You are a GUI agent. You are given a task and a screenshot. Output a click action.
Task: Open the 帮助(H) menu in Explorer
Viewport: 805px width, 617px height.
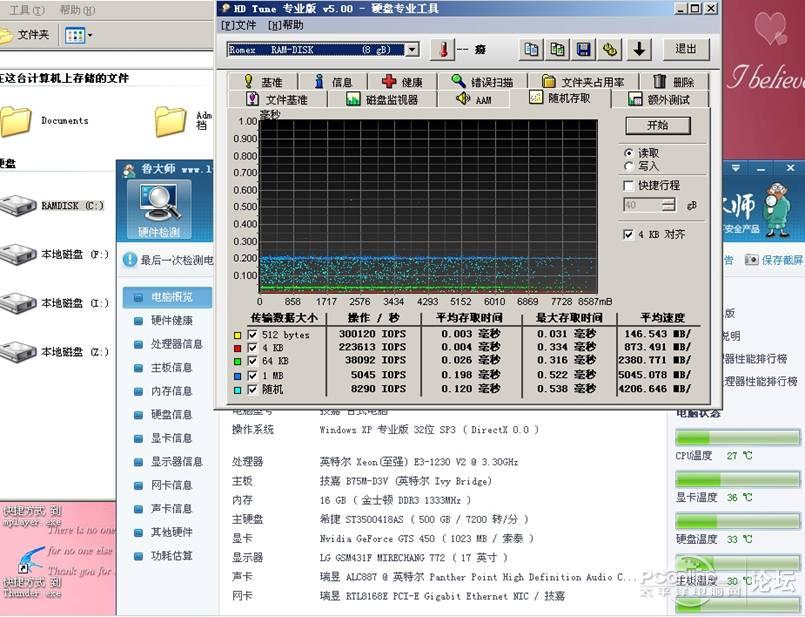point(77,10)
